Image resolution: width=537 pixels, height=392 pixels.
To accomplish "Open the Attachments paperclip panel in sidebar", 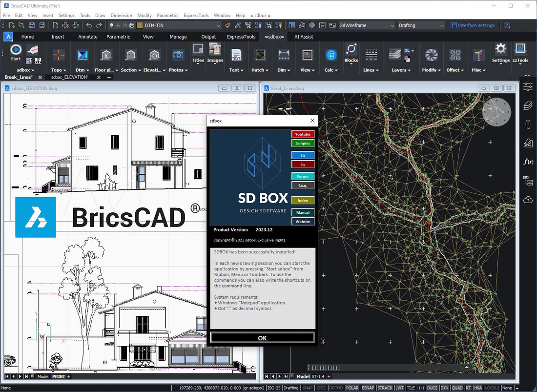I will pos(528,124).
